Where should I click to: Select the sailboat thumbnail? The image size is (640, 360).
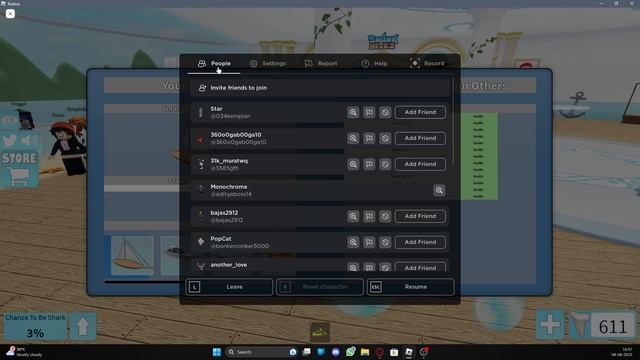(x=132, y=256)
